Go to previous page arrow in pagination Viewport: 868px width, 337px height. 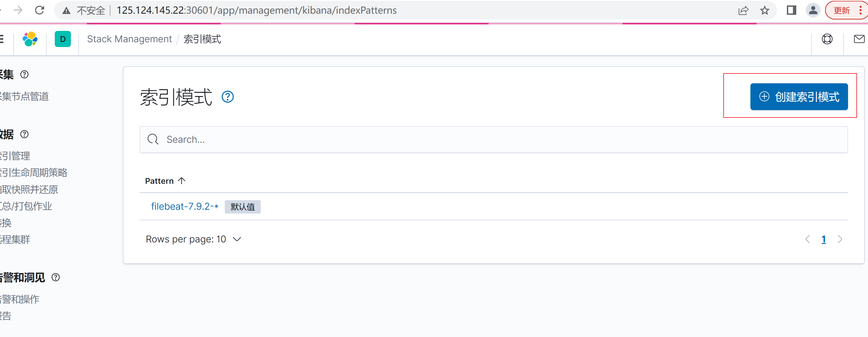807,239
